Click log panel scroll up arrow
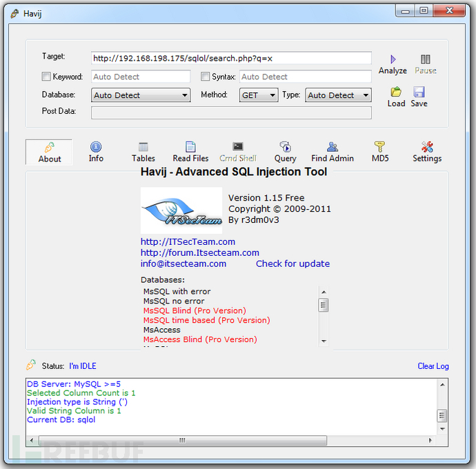Viewport: 476px width, 469px height. click(442, 385)
